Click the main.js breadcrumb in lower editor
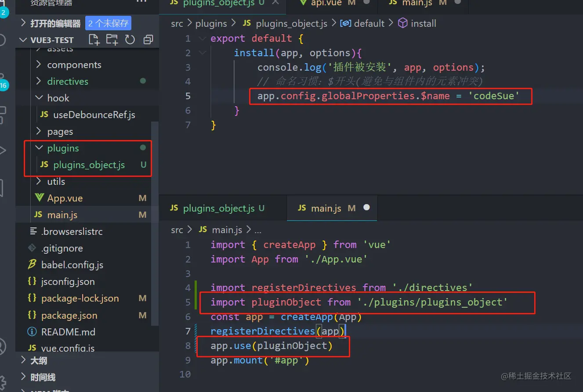Image resolution: width=583 pixels, height=392 pixels. [221, 230]
